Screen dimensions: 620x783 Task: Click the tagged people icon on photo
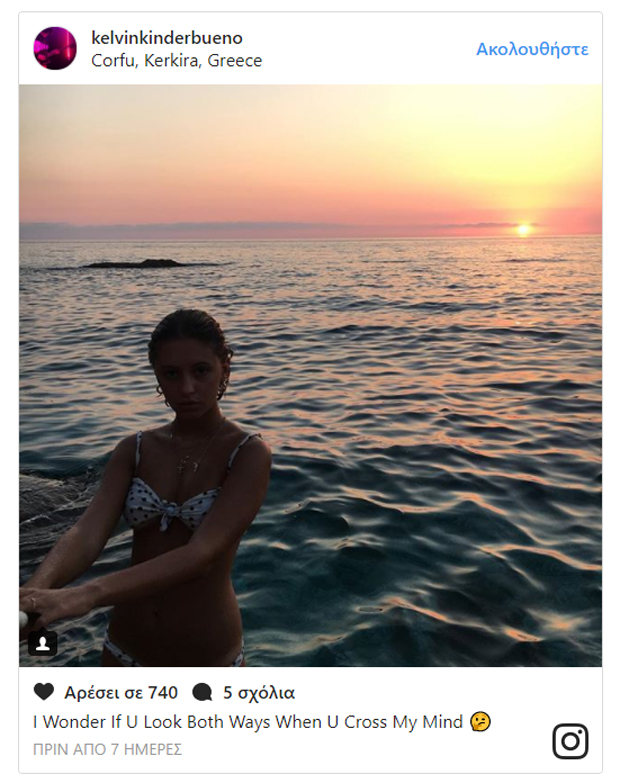[42, 642]
